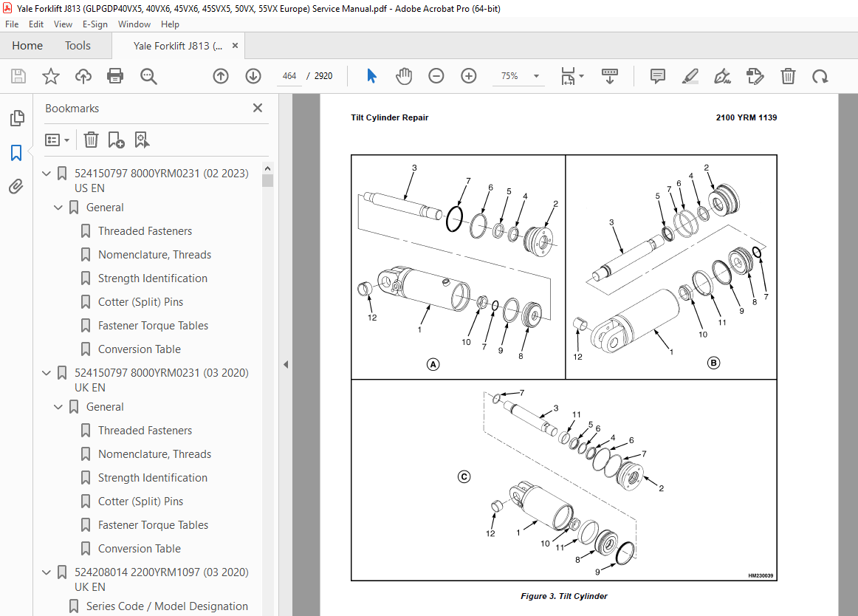Close the Bookmarks panel
The width and height of the screenshot is (858, 616).
click(258, 108)
